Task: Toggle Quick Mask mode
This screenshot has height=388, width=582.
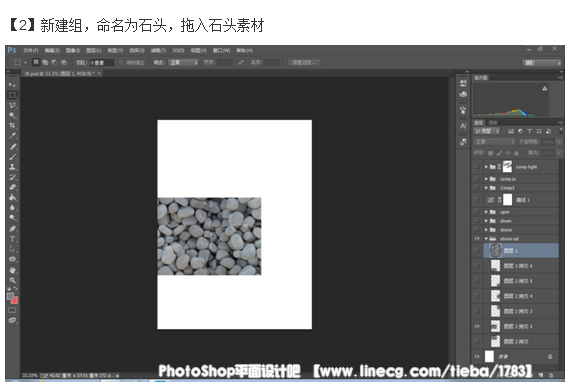Action: (x=12, y=310)
